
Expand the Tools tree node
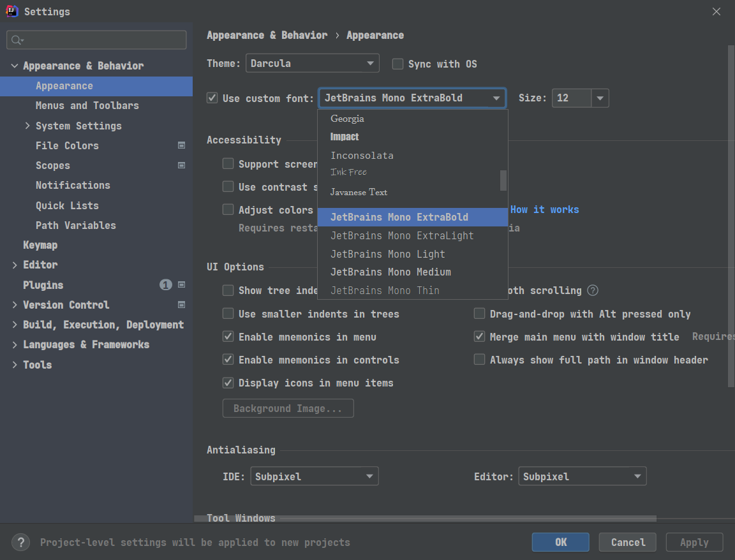pyautogui.click(x=15, y=365)
